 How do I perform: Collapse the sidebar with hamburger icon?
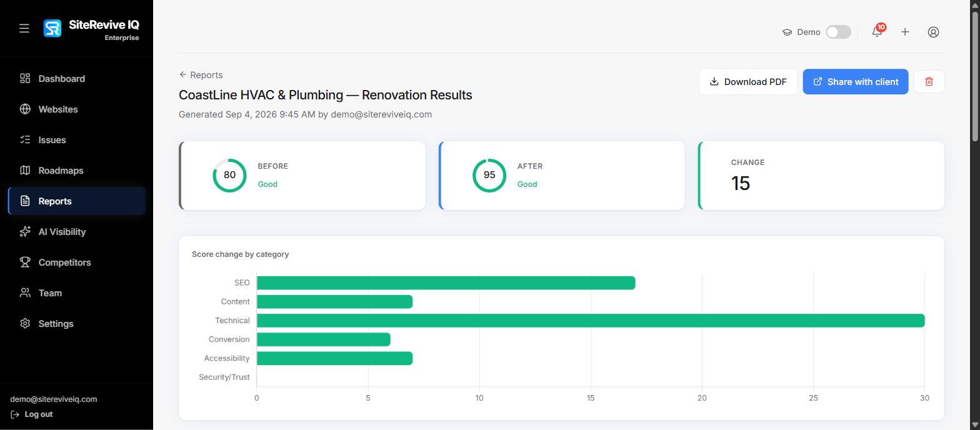pyautogui.click(x=24, y=28)
